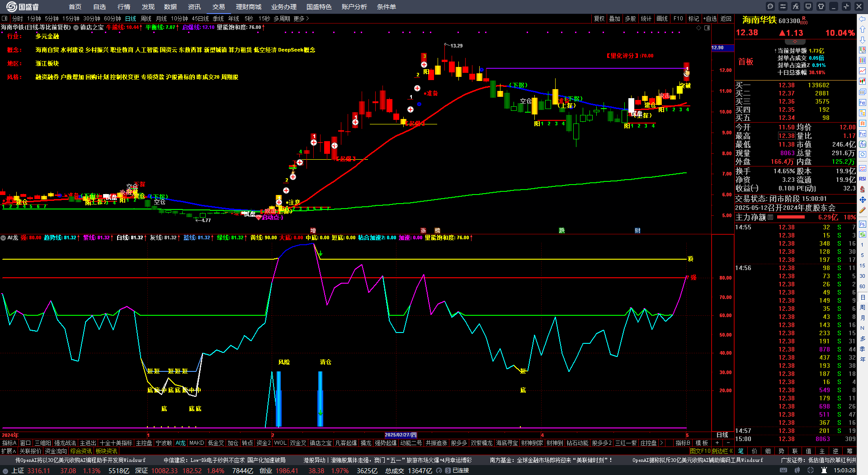Open the 关联报价 tab
868x475 pixels.
click(30, 451)
